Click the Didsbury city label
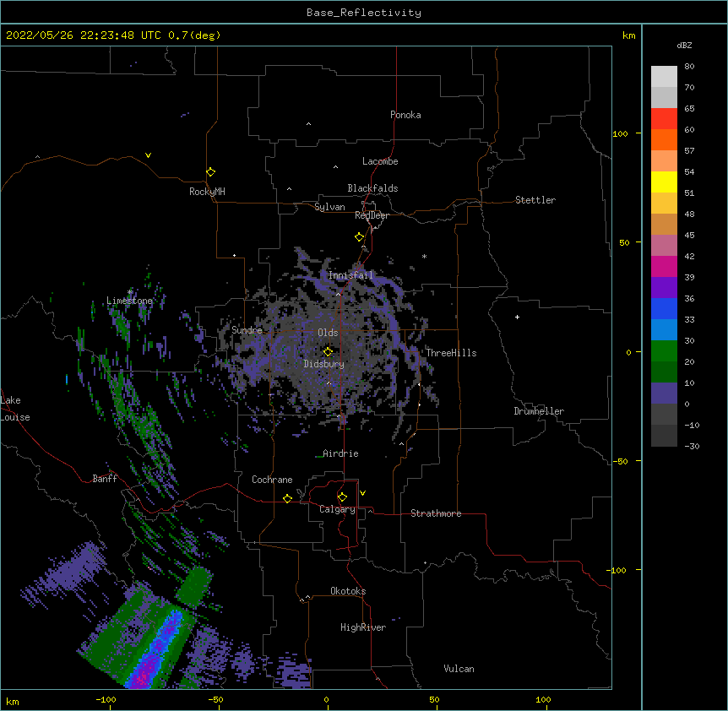 tap(324, 364)
